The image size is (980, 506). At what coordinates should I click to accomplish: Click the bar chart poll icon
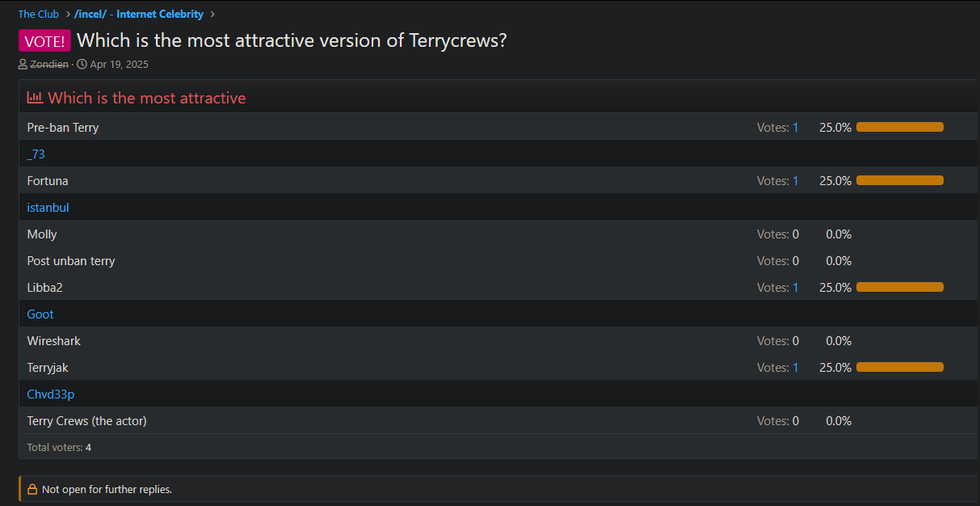35,98
